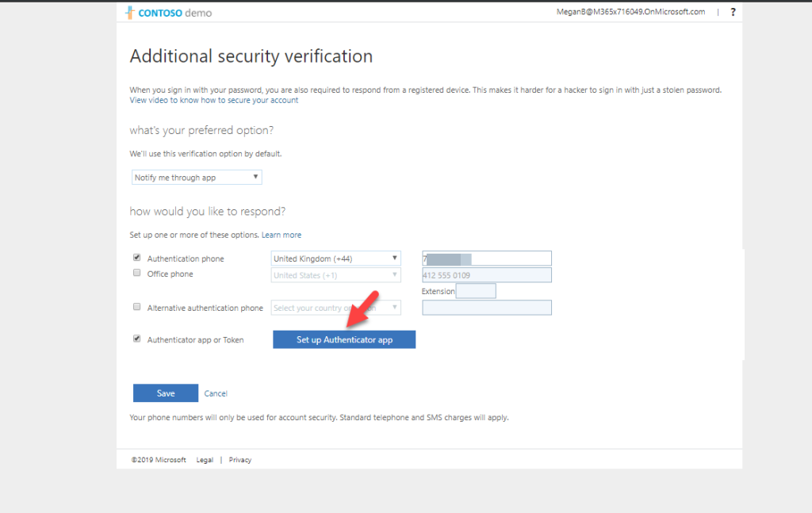Viewport: 812px width, 513px height.
Task: Click the Cancel link
Action: coord(216,392)
